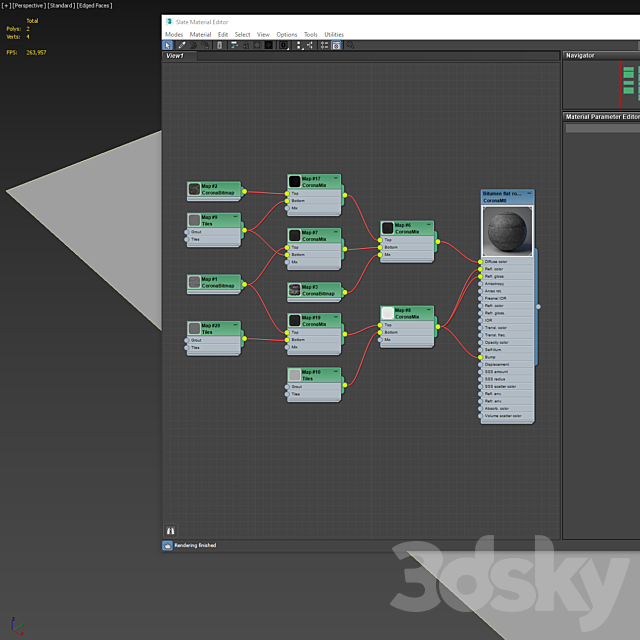Open the View menu
This screenshot has height=640, width=640.
click(263, 35)
